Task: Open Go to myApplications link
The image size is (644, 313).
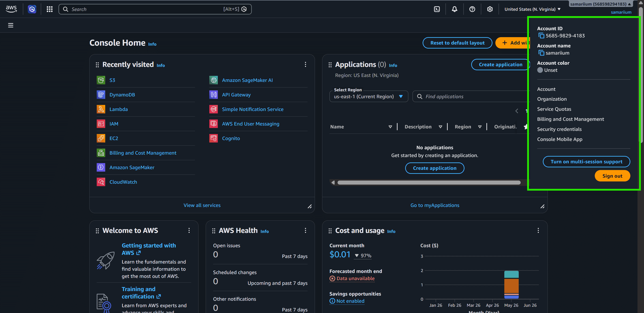Action: (x=435, y=205)
